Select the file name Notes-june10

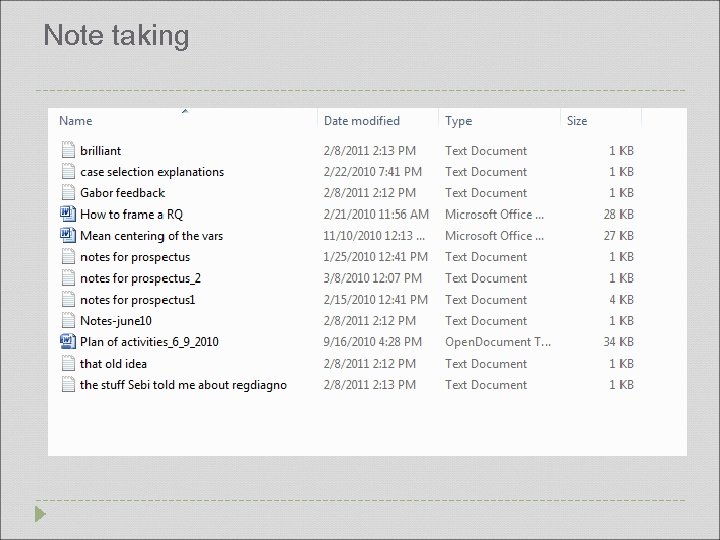tap(116, 321)
